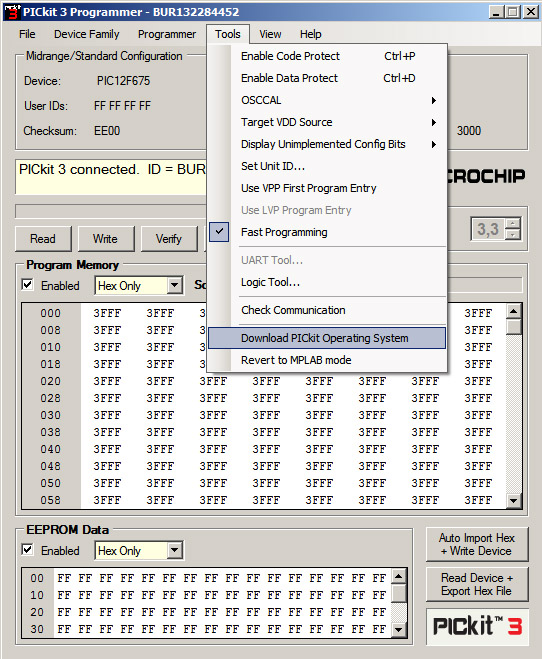Screen dimensions: 542x659
Task: Close the PICkit 3 Programmer window
Action: [x=531, y=12]
